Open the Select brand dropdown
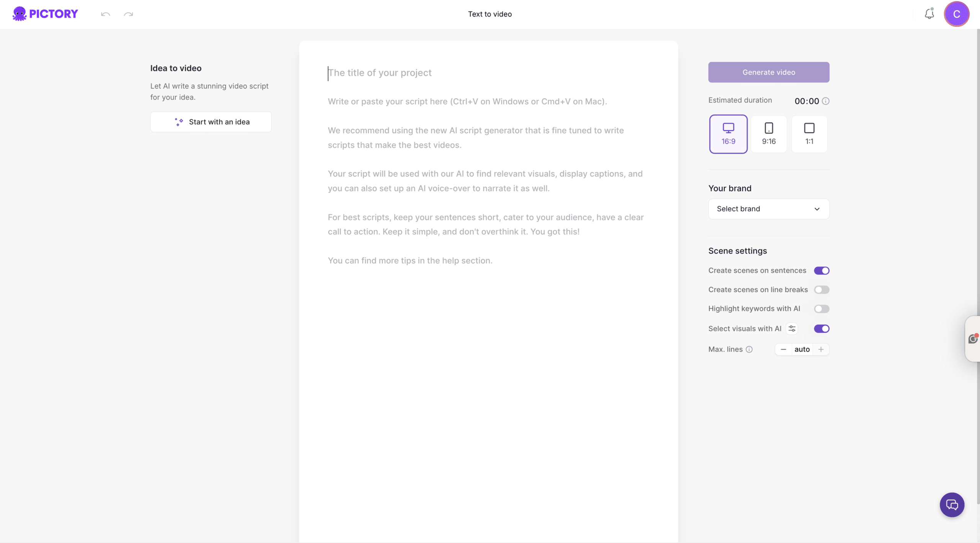 point(769,209)
